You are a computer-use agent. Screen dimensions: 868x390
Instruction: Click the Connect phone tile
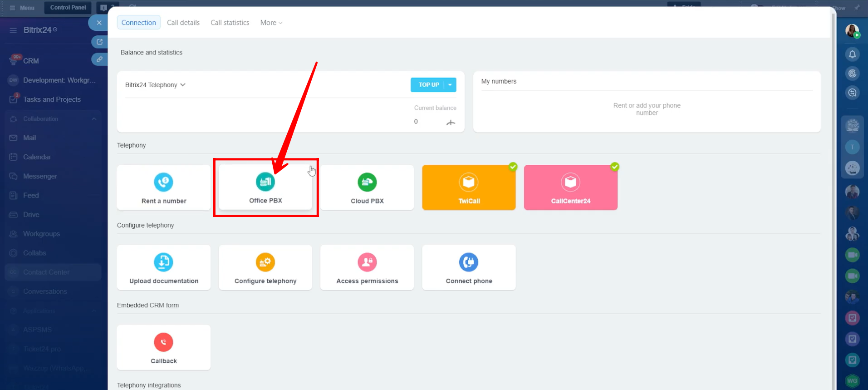(469, 268)
